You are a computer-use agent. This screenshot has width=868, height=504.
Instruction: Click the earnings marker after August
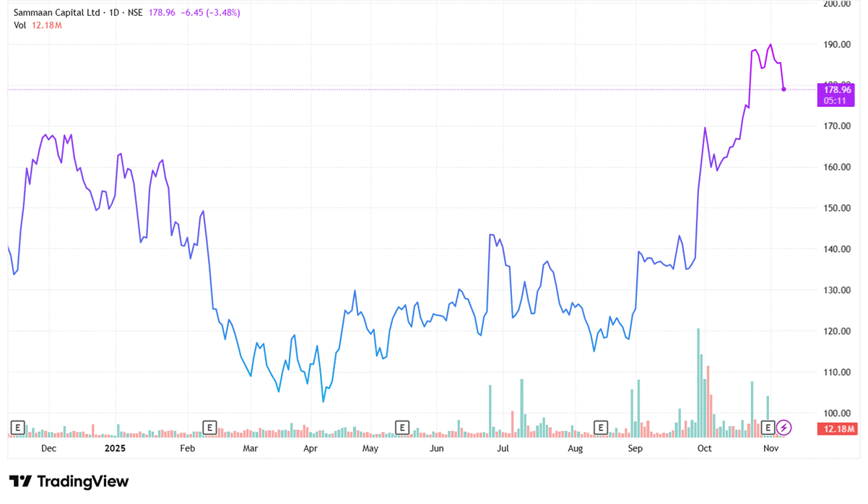pyautogui.click(x=599, y=427)
